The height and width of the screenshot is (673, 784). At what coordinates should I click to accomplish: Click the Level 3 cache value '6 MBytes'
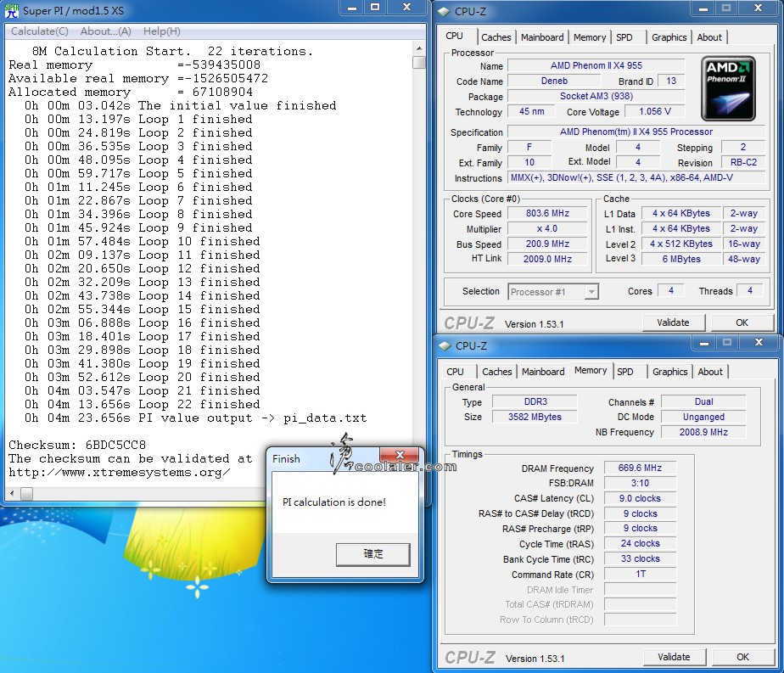coord(681,259)
